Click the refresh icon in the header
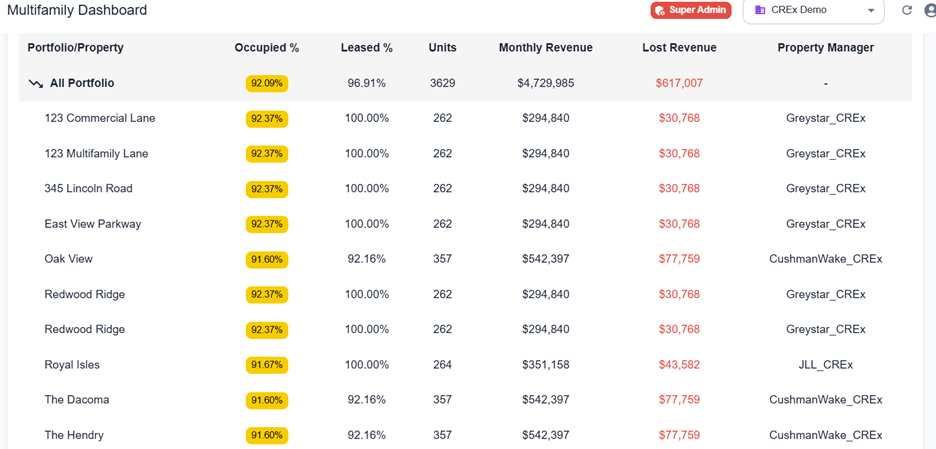 click(x=907, y=11)
